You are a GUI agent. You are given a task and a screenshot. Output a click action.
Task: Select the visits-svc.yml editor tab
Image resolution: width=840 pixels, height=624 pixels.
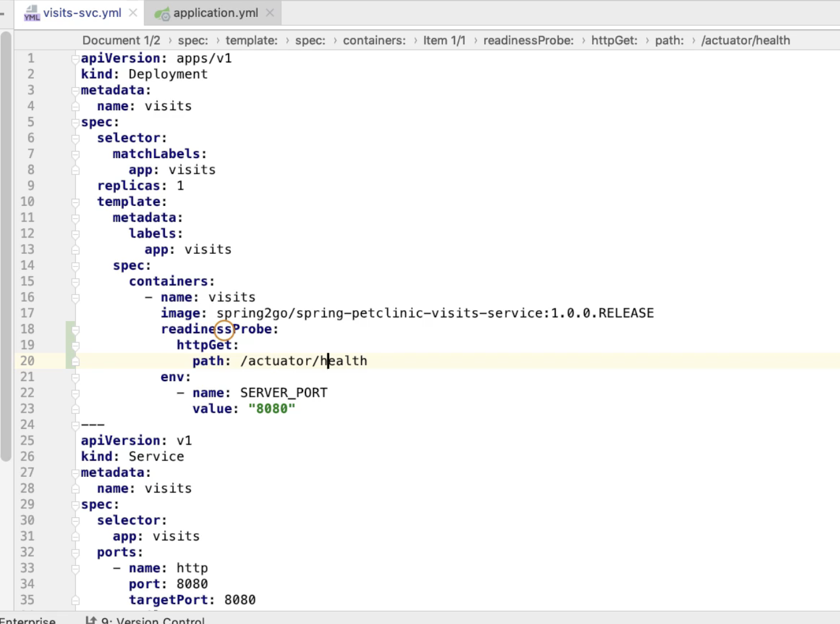82,13
